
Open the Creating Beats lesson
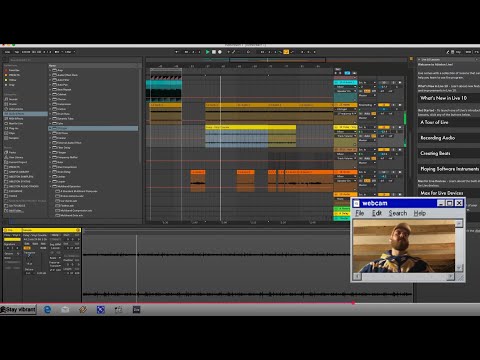(x=449, y=153)
